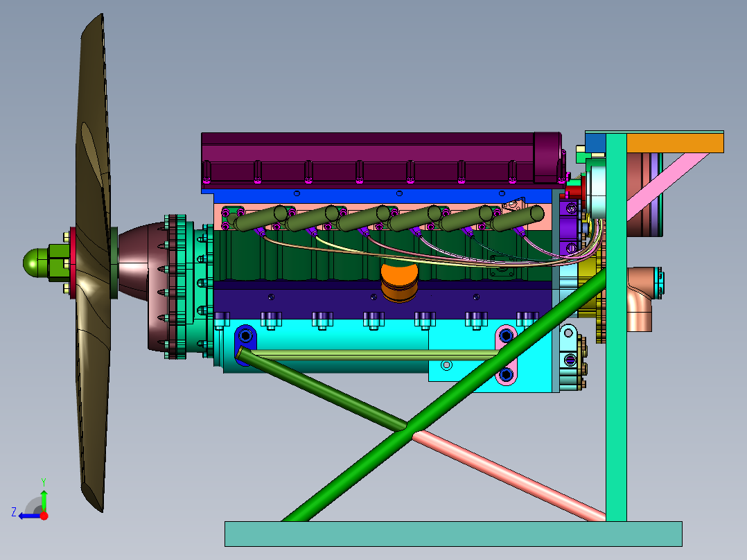Click the copper elbow pipe behind the frame
Screen dimensions: 747x560
tap(640, 299)
